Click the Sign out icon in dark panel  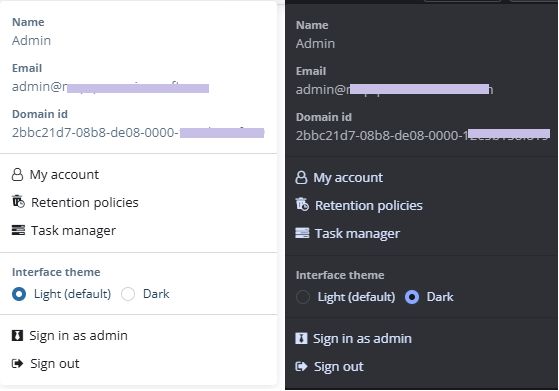point(301,366)
